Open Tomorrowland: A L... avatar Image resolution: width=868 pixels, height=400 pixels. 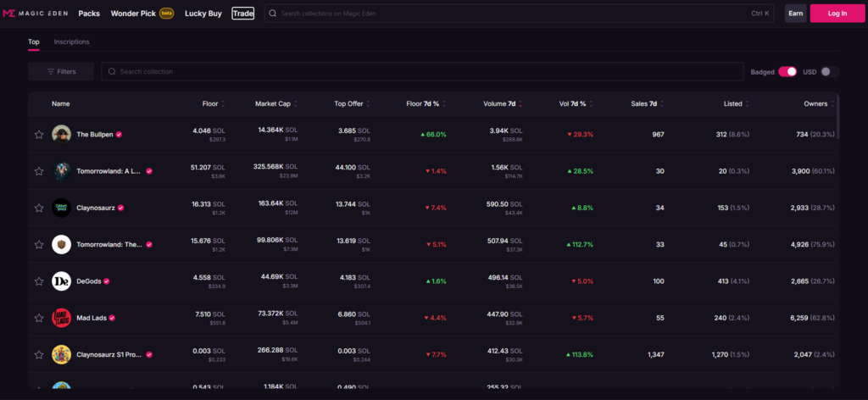[61, 171]
